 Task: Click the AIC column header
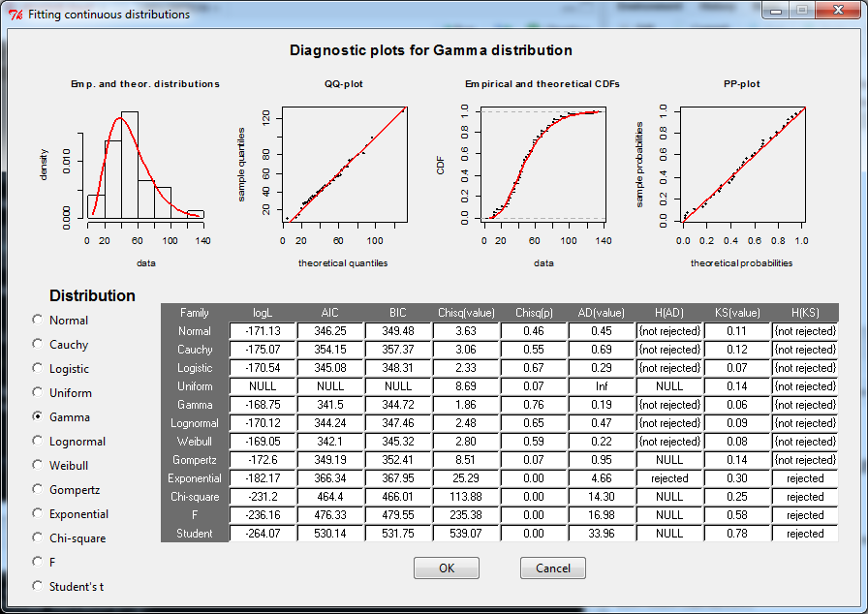click(329, 312)
